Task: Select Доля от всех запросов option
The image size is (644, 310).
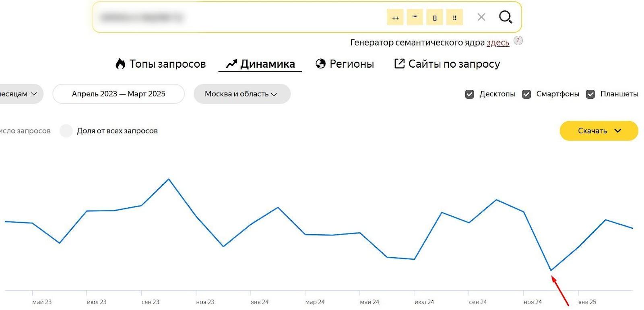Action: tap(66, 131)
